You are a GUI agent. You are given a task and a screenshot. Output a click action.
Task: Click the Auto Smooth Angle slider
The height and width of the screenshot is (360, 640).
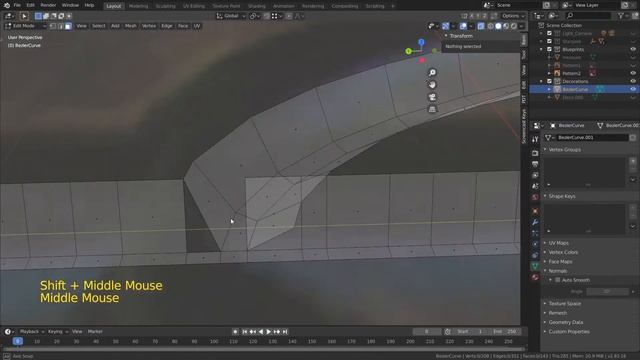(607, 291)
